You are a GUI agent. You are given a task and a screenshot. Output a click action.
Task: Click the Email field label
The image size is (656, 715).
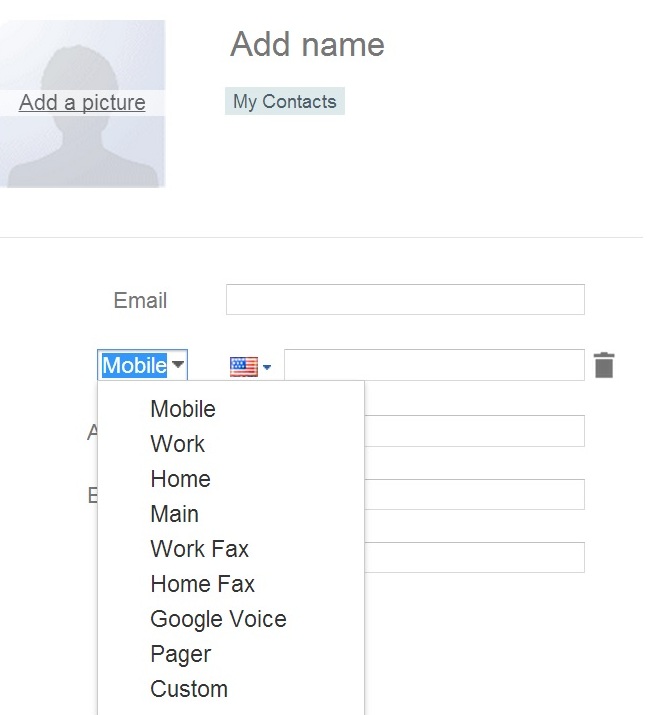click(x=140, y=300)
